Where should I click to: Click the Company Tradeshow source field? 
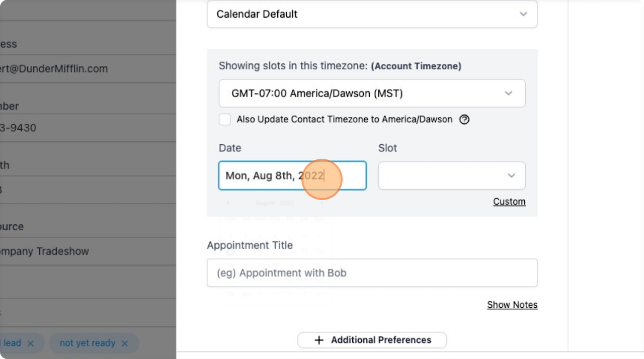(x=45, y=251)
